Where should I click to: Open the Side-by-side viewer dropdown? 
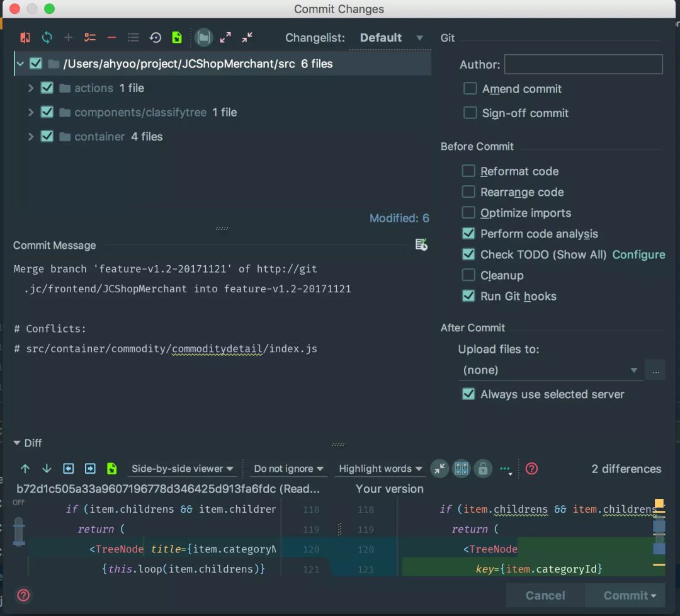[x=182, y=469]
